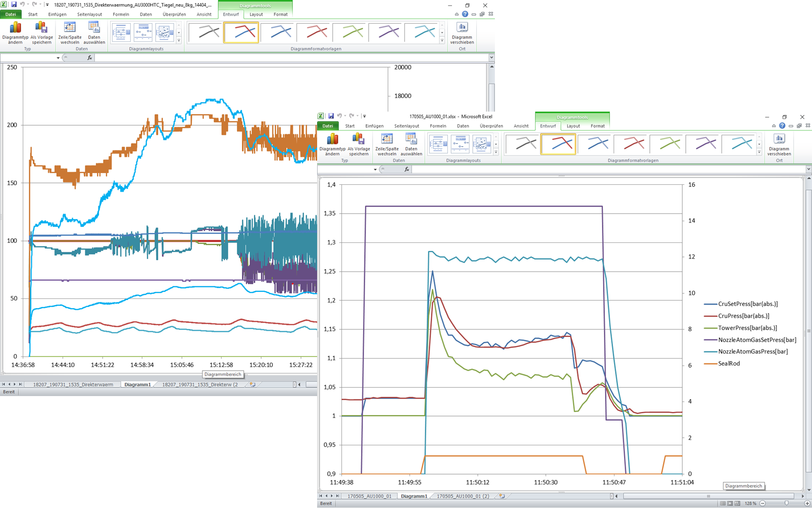Image resolution: width=812 pixels, height=508 pixels.
Task: Switch to the 170505_AU1000_01 (2) sheet tab
Action: click(463, 496)
